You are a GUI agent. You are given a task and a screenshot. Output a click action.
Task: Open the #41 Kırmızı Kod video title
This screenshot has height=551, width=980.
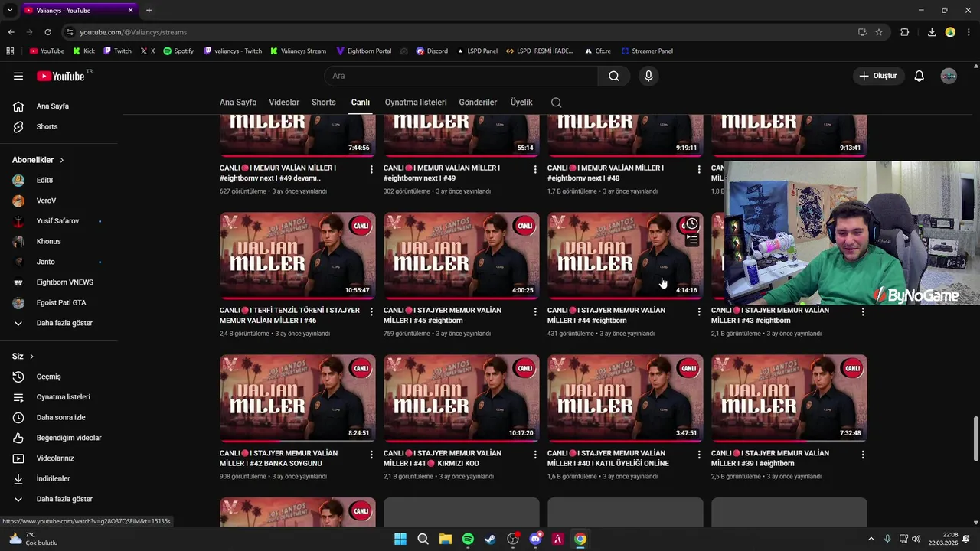[x=443, y=458]
